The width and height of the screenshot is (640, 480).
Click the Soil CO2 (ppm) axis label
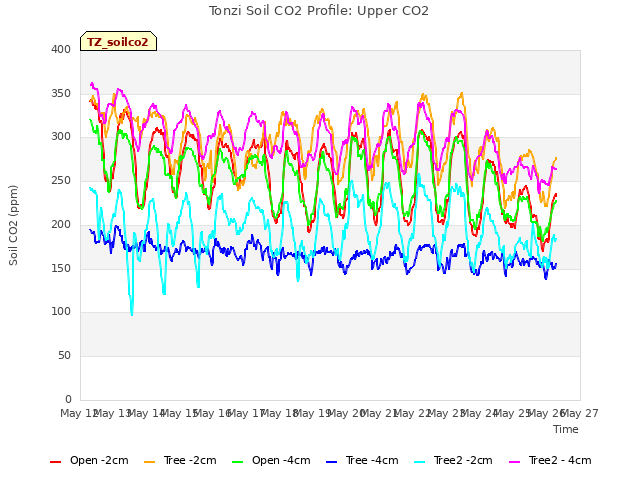(x=13, y=225)
